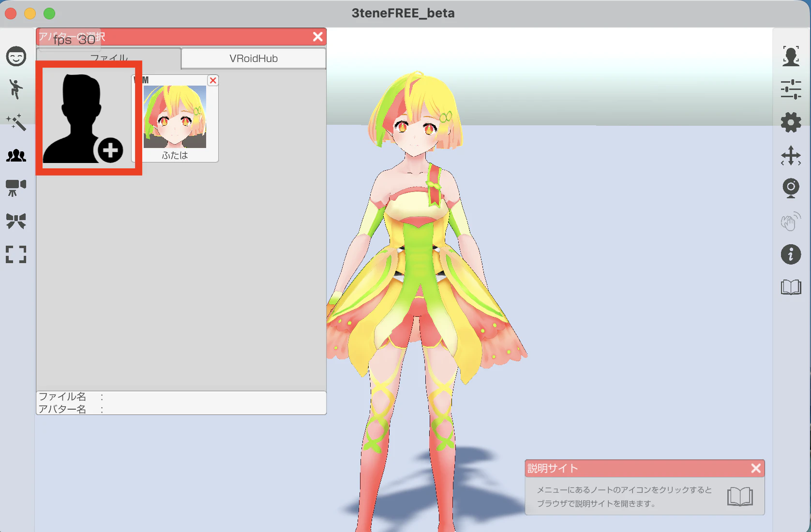The image size is (811, 532).
Task: Toggle the hand tracking wave icon
Action: click(x=791, y=222)
